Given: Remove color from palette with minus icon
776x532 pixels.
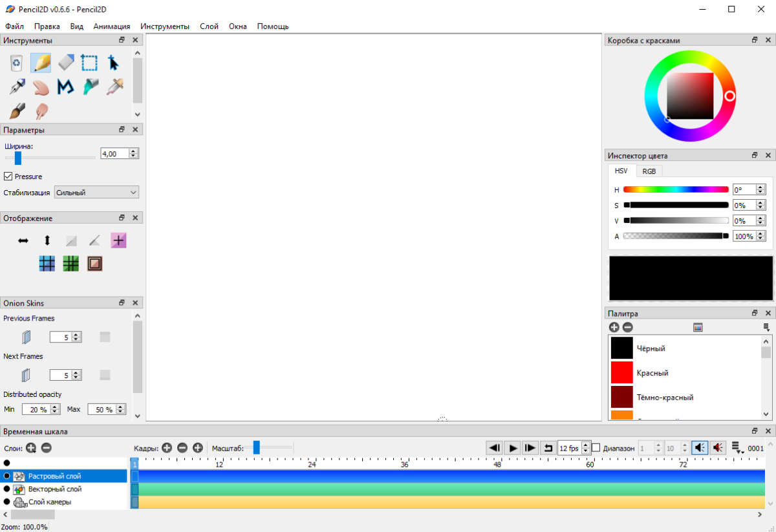Looking at the screenshot, I should [x=627, y=328].
